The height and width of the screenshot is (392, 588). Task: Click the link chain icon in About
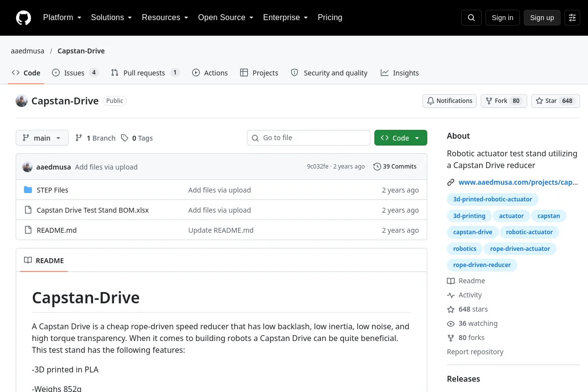(x=451, y=182)
